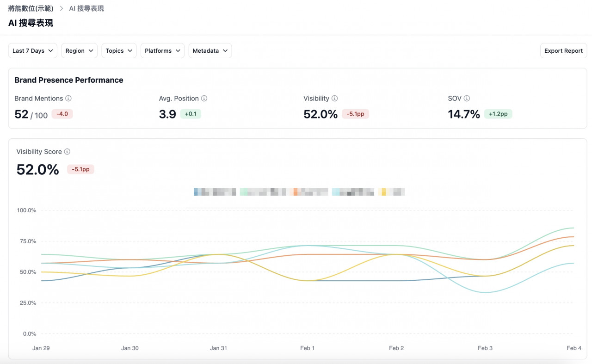
Task: Toggle the orange series in chart legend
Action: click(x=310, y=192)
